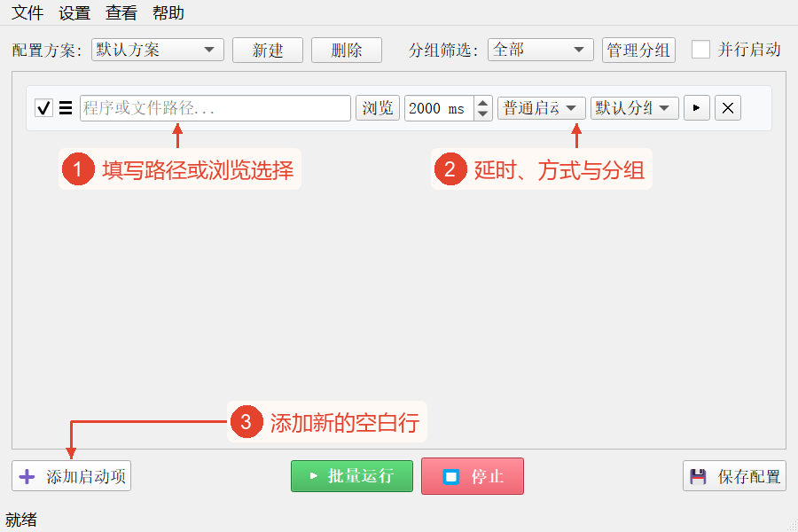This screenshot has height=532, width=798.
Task: Open the 查看 menu
Action: [121, 12]
